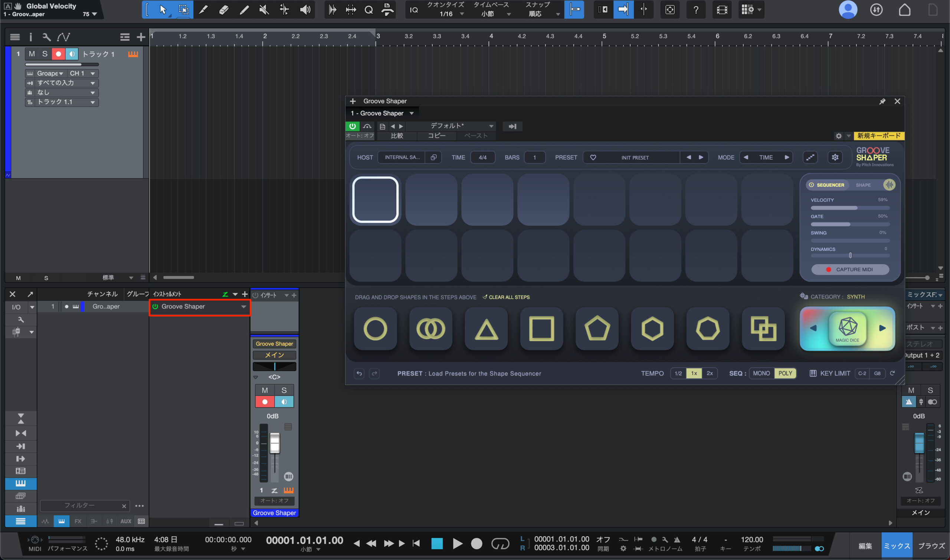Open Groove Shaper settings gear
950x560 pixels.
click(x=835, y=157)
